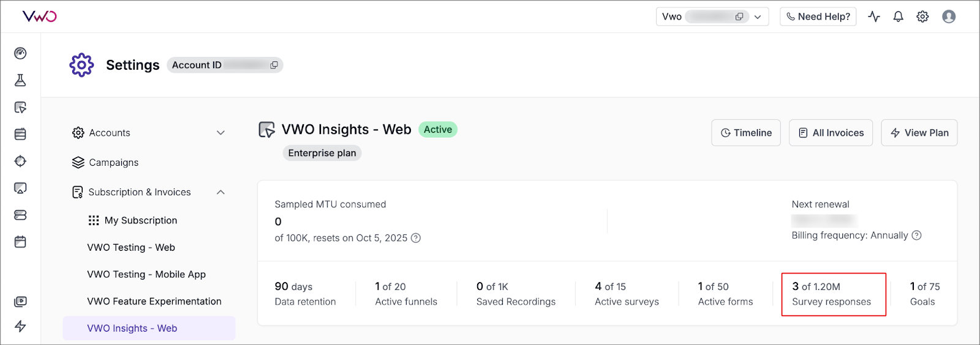Copy the Account ID using copy icon
980x345 pixels.
click(x=274, y=65)
